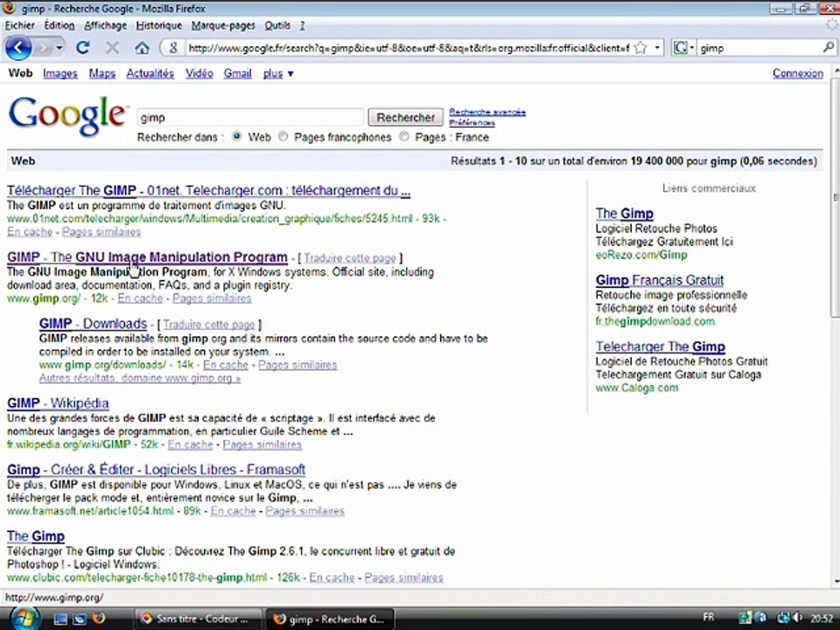Viewport: 840px width, 630px height.
Task: Open Recherche avancée link
Action: point(487,112)
